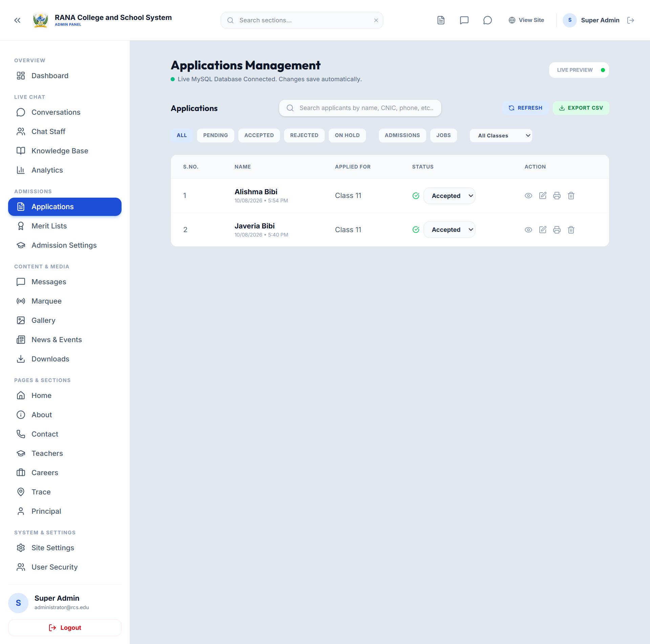Edit Alishma Bibi's application
Viewport: 650px width, 644px height.
coord(543,196)
